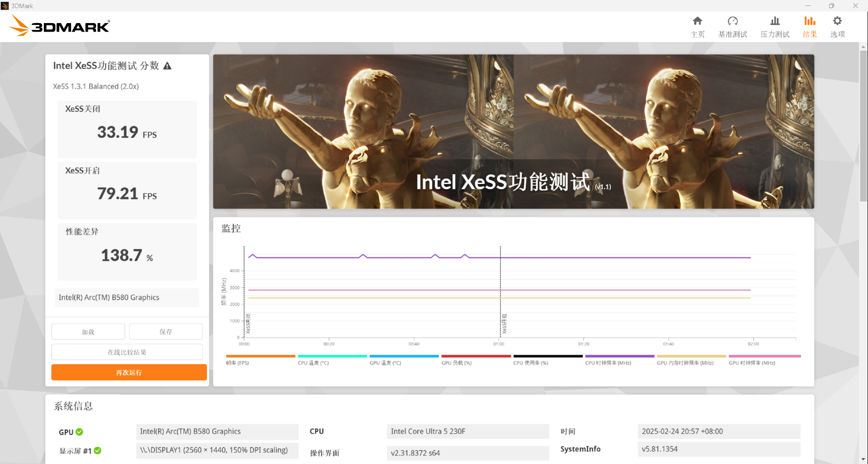Select the 138.7 % performance difference value
The height and width of the screenshot is (464, 868).
tap(127, 256)
